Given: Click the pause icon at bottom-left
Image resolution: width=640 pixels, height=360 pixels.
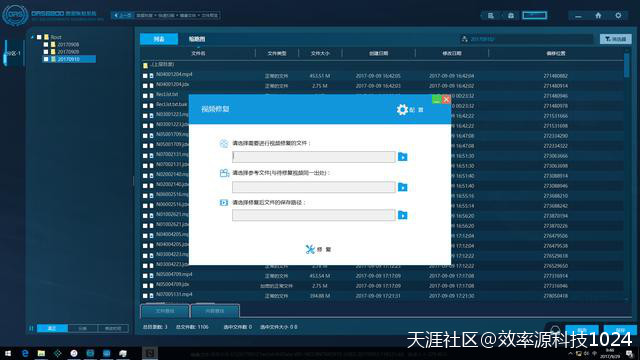Looking at the screenshot, I should [31, 328].
